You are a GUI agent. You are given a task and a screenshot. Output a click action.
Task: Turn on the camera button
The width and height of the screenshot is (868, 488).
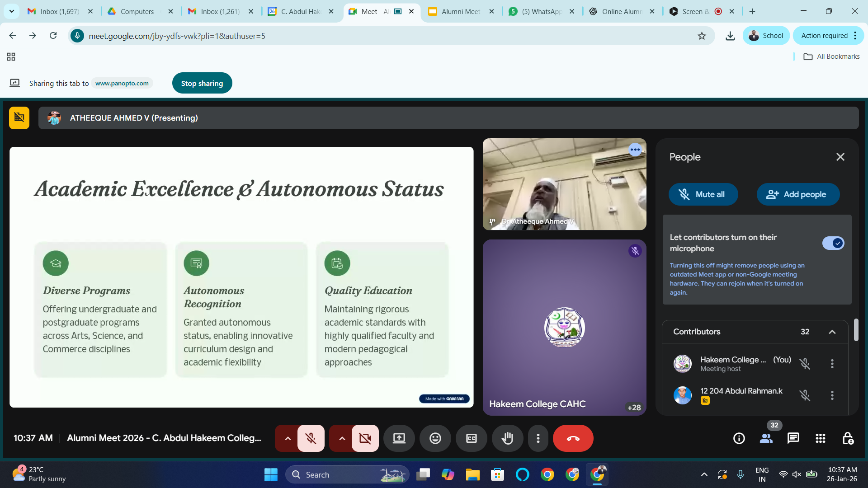click(x=365, y=438)
